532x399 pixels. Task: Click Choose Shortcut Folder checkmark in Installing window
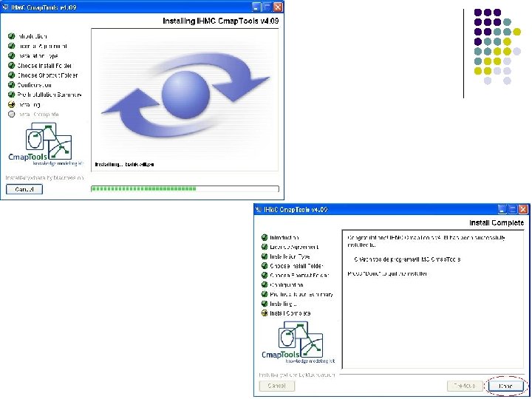tap(12, 75)
